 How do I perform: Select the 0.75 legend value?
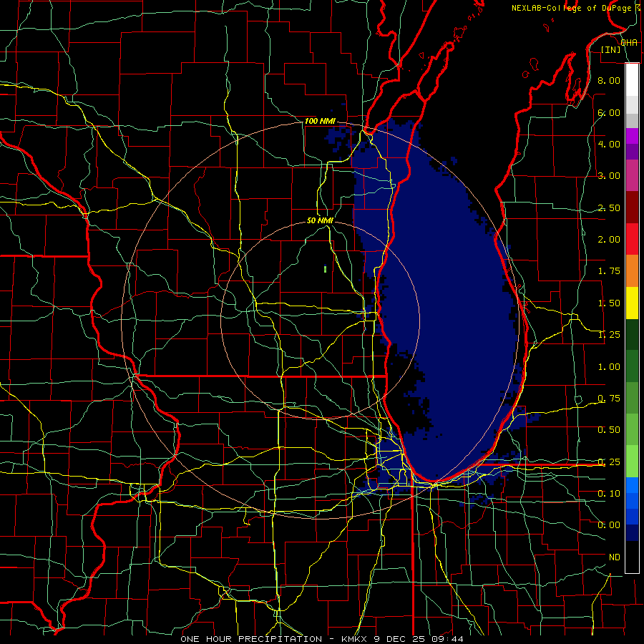(609, 399)
